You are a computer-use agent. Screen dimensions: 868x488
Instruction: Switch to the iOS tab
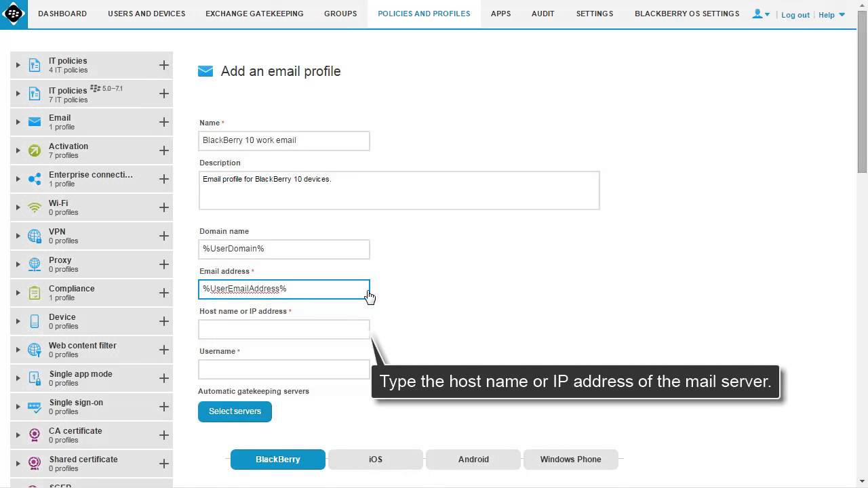pos(376,460)
